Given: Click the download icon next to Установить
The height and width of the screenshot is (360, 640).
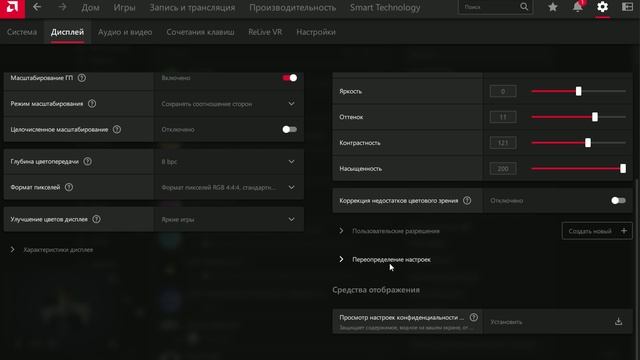Looking at the screenshot, I should tap(618, 322).
